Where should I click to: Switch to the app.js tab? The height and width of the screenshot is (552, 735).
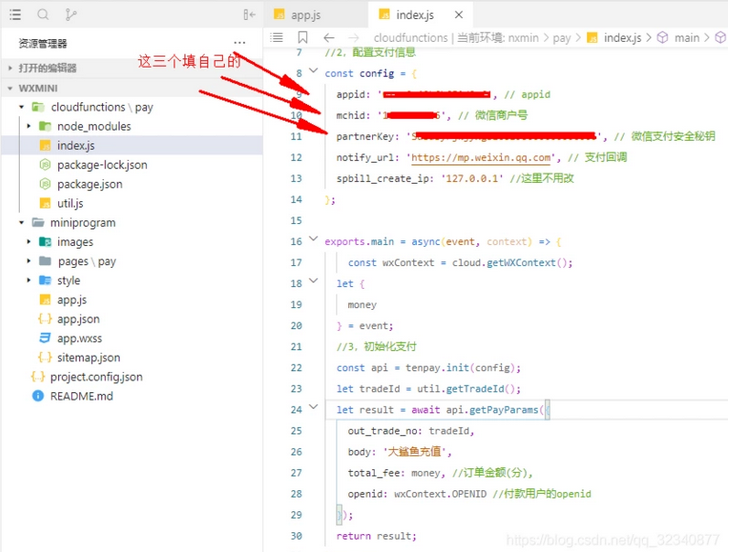coord(306,15)
